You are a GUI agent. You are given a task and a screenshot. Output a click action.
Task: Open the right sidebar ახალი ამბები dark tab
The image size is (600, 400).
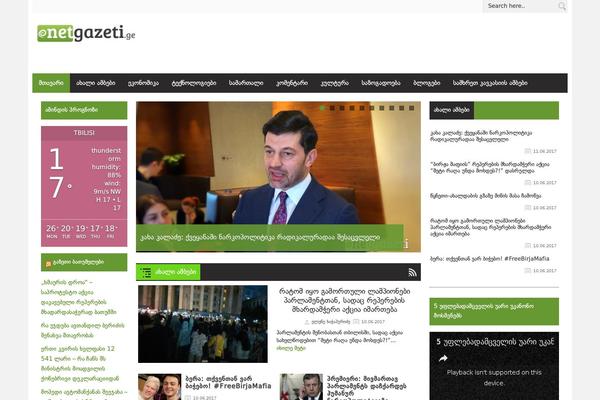(x=452, y=110)
